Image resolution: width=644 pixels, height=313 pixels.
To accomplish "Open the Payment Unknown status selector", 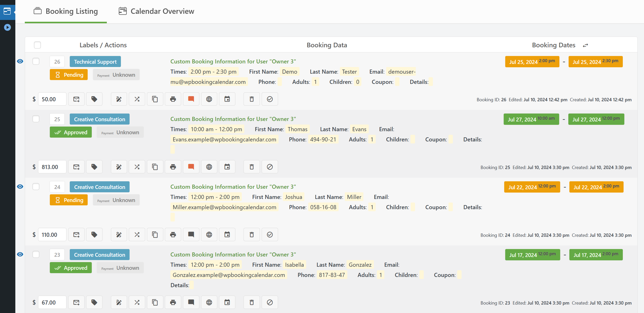I will [116, 74].
